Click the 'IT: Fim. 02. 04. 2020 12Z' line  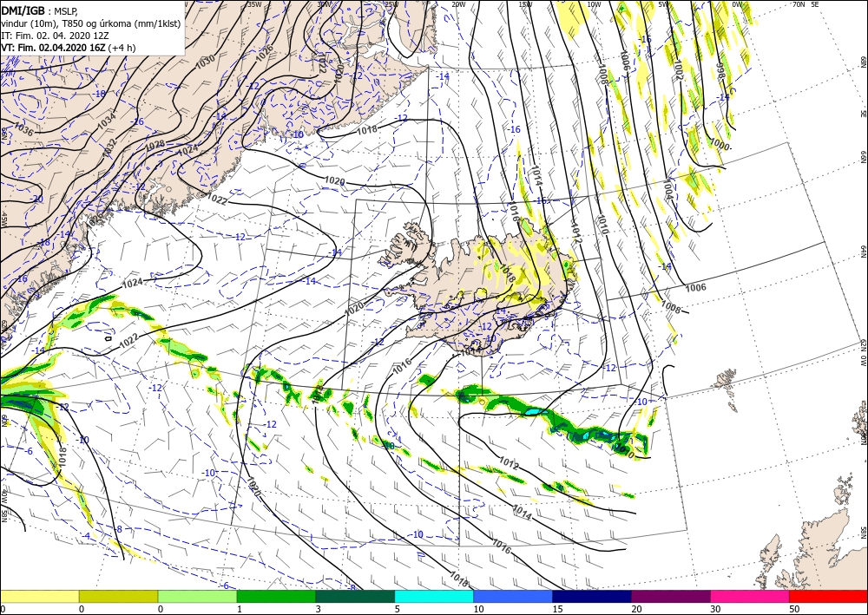(x=54, y=36)
